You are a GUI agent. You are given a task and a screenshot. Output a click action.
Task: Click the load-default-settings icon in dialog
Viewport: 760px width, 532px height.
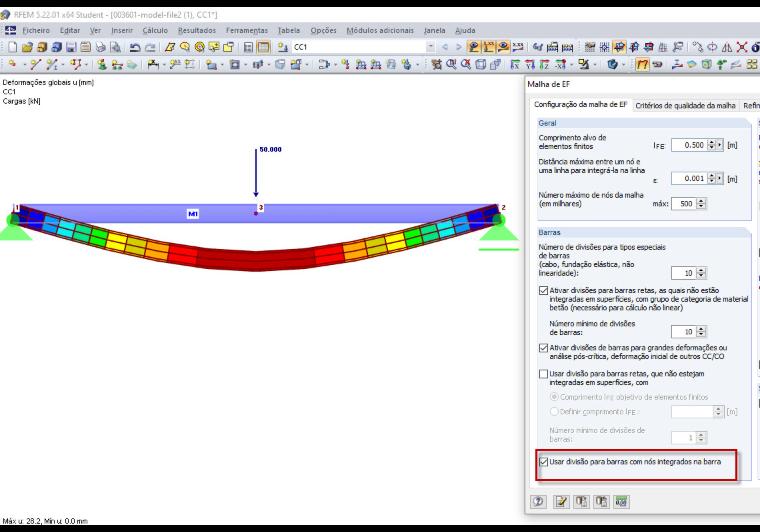click(581, 502)
